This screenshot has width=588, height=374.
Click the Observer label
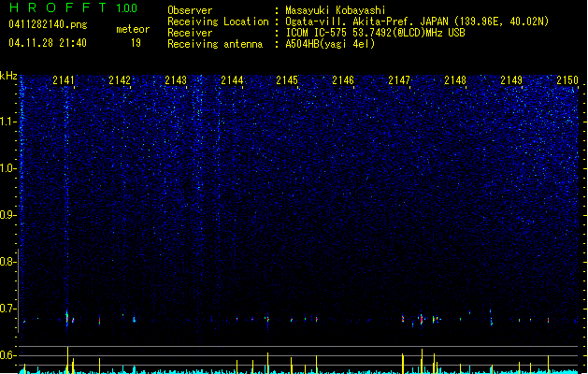[x=190, y=10]
